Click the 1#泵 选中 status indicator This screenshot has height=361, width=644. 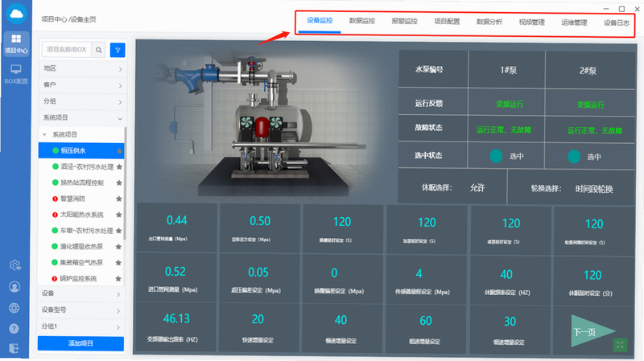496,156
